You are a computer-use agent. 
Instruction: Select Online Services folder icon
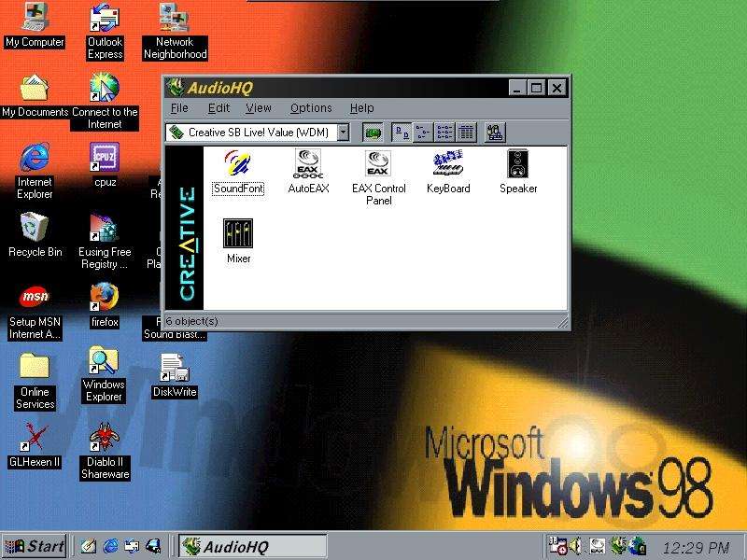[35, 382]
